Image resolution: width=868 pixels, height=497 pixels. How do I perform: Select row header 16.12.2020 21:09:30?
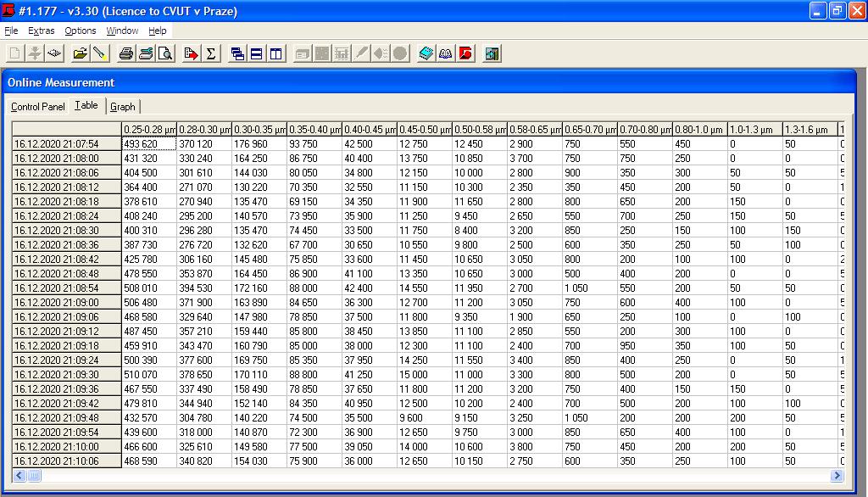pyautogui.click(x=67, y=375)
